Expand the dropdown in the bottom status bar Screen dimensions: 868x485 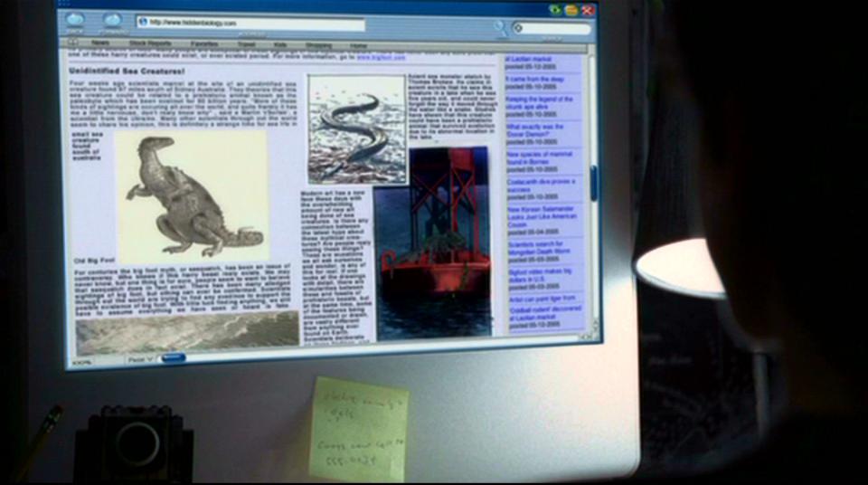[x=138, y=359]
